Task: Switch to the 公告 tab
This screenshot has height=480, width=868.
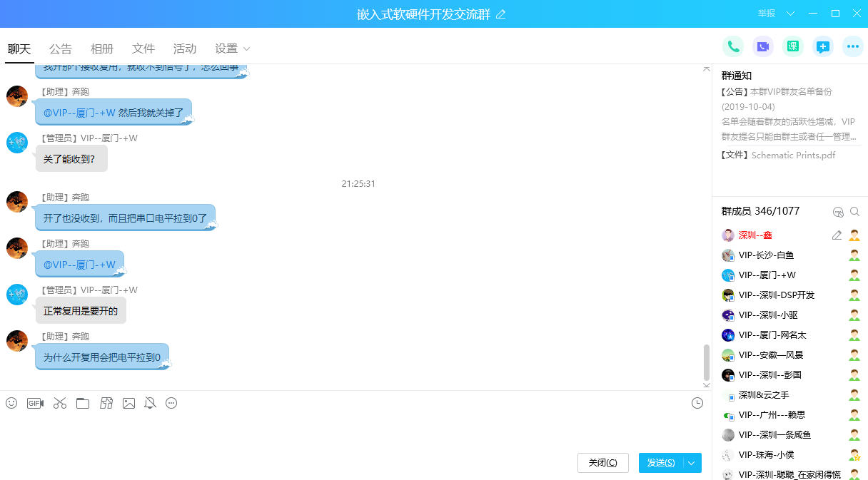Action: point(61,48)
